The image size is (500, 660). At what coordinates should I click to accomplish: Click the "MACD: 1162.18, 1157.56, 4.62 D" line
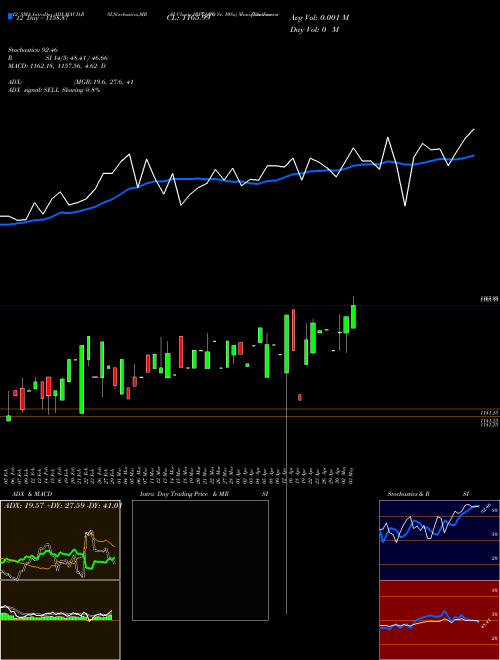[57, 66]
